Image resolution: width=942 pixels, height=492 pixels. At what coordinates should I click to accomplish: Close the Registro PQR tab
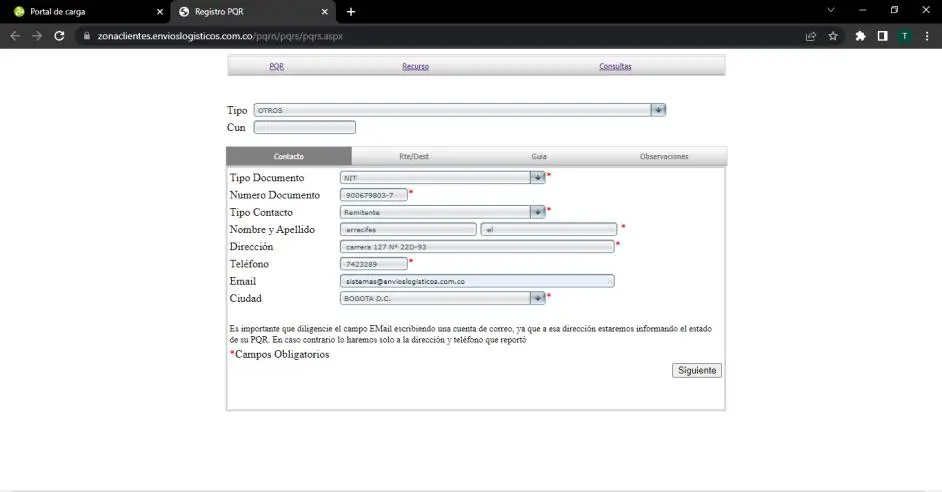[324, 11]
